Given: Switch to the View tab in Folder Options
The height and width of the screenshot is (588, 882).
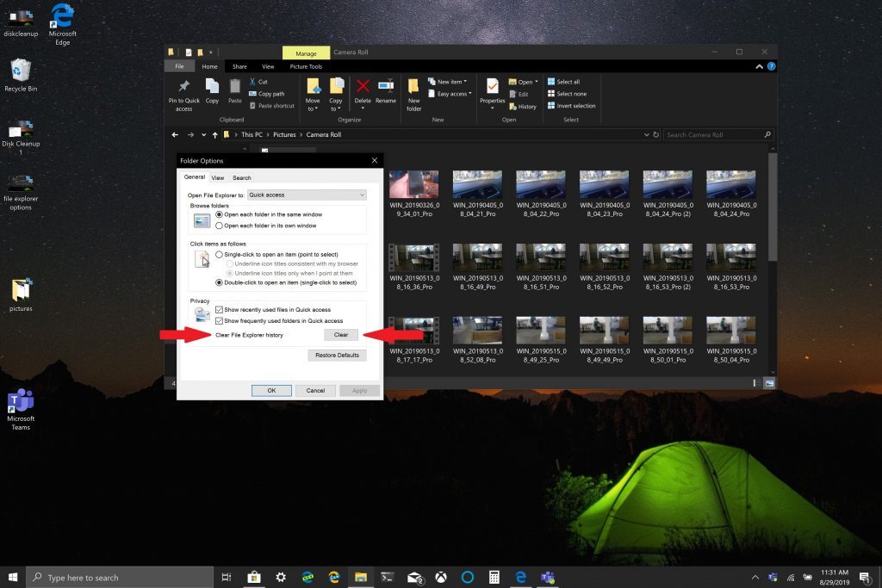Looking at the screenshot, I should tap(218, 178).
